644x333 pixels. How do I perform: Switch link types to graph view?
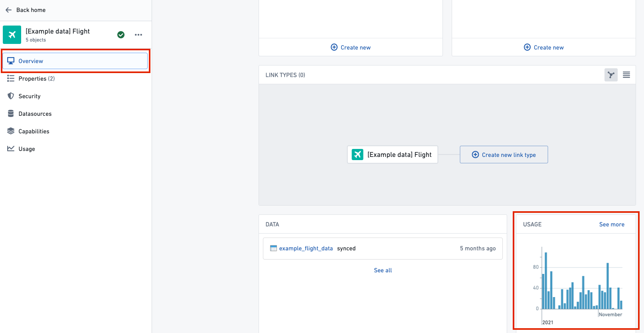point(611,75)
